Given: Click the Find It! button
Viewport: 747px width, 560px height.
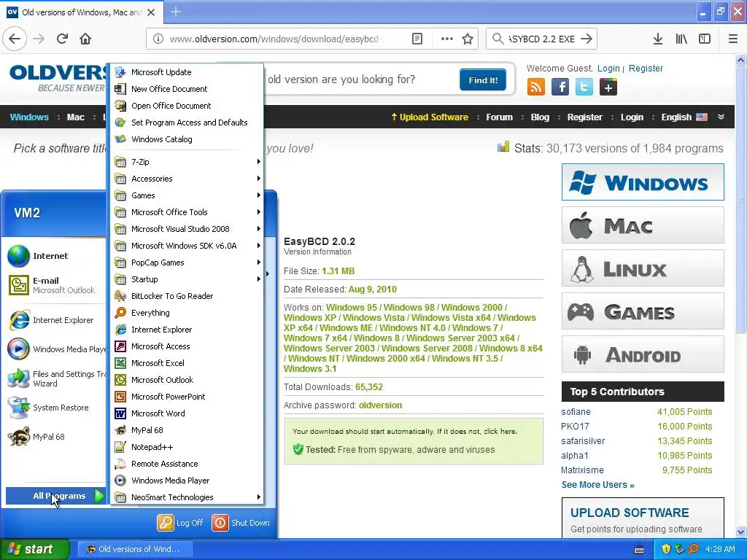Looking at the screenshot, I should [483, 79].
